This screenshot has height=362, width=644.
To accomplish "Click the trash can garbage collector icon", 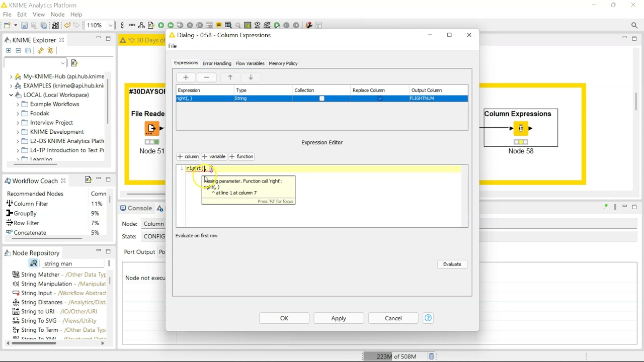I will point(431,356).
